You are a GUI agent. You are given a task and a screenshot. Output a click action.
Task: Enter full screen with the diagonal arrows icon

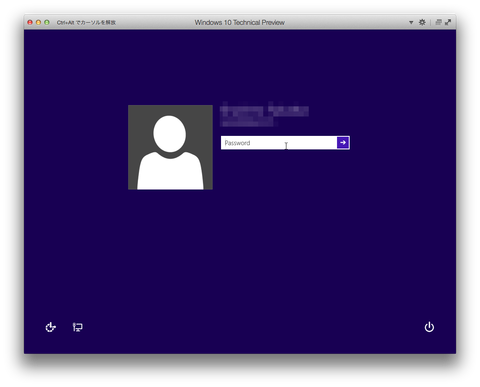[448, 22]
